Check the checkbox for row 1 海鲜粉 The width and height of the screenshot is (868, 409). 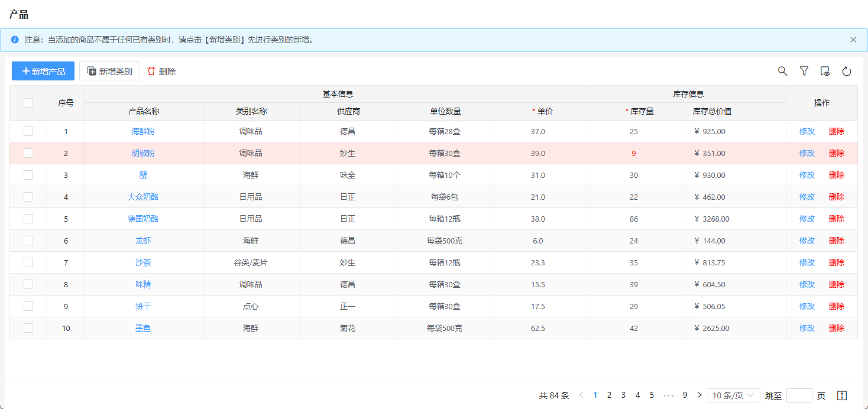click(x=28, y=131)
